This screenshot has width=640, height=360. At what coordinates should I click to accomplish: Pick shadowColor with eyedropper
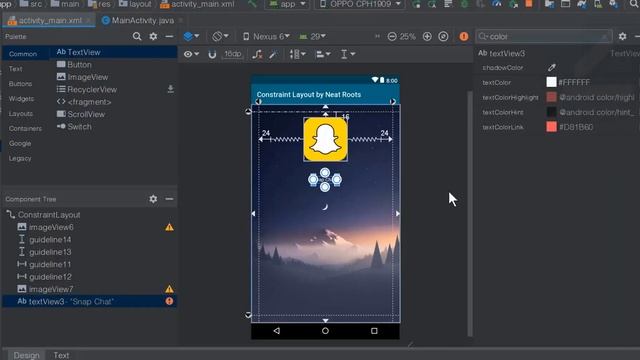(x=552, y=67)
